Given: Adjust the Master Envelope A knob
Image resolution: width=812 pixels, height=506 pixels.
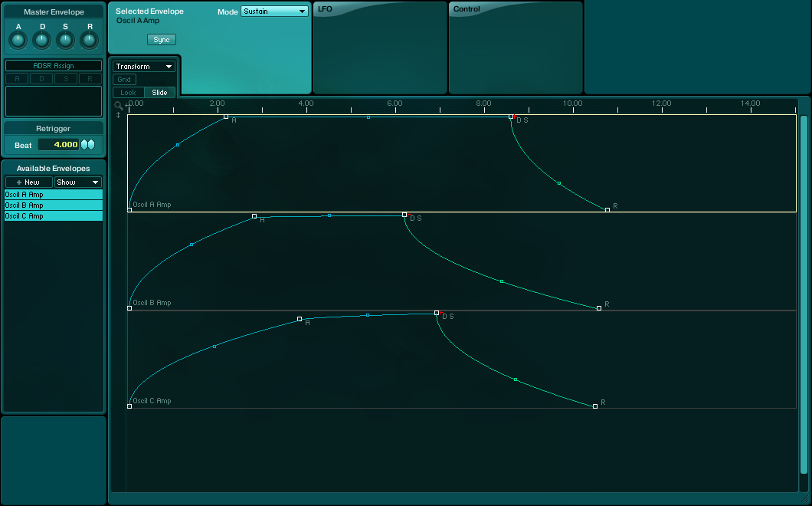Looking at the screenshot, I should [18, 40].
